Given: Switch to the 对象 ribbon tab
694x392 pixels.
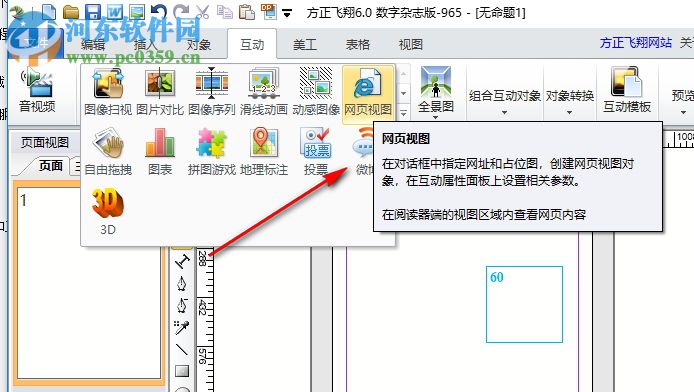Looking at the screenshot, I should click(x=199, y=44).
